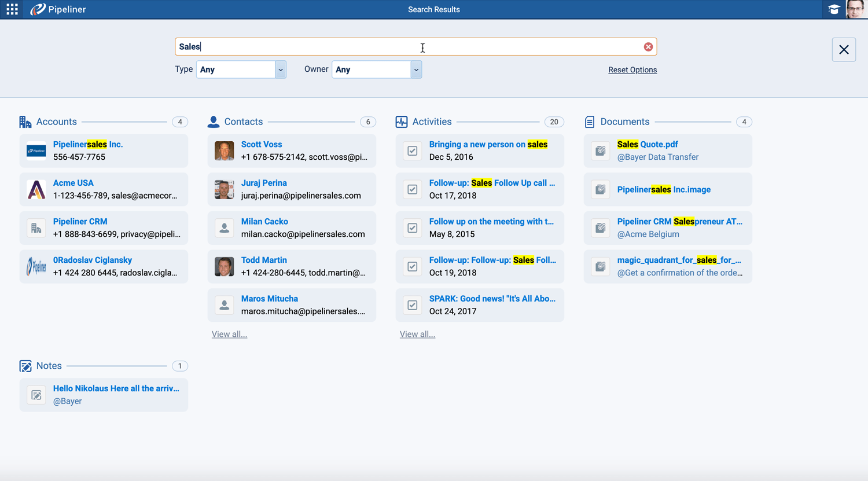
Task: Click the Notes section pencil icon
Action: point(25,366)
